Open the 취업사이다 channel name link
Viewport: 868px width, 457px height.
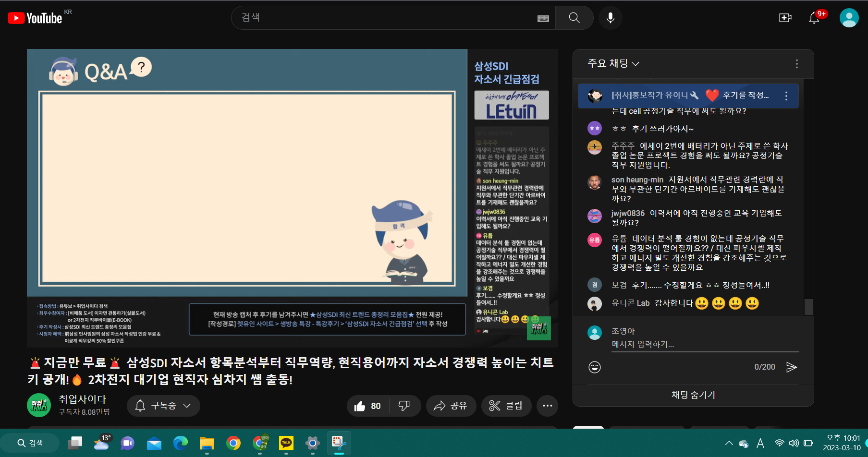pos(82,399)
